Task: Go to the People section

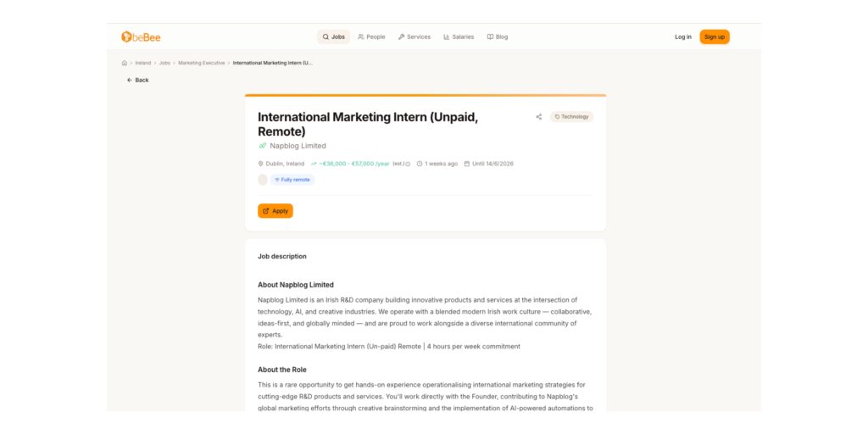Action: tap(371, 37)
